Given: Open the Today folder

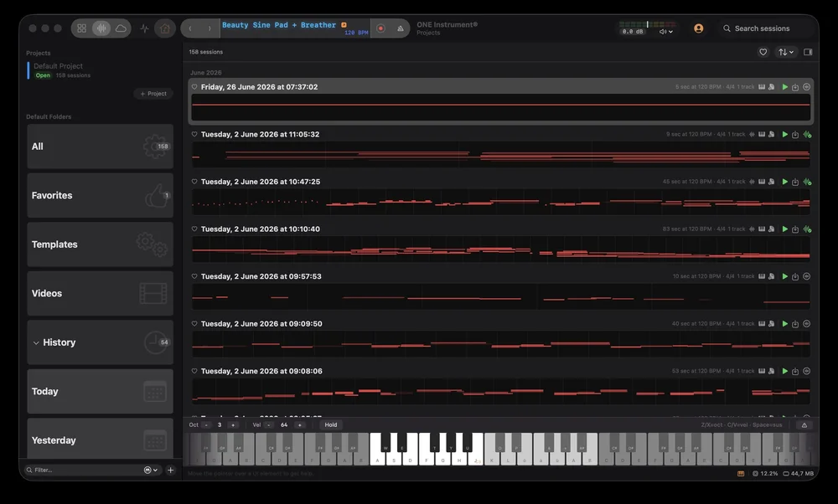Looking at the screenshot, I should [100, 391].
